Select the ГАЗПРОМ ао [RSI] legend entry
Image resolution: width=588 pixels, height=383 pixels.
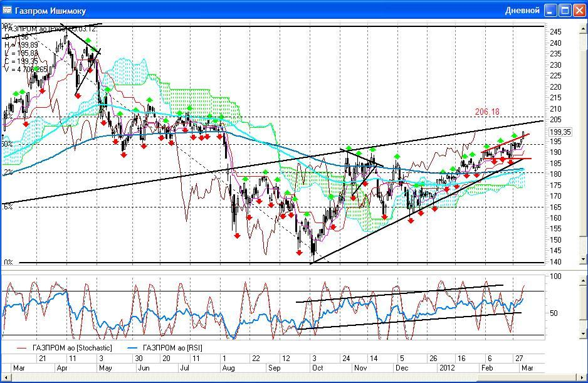[172, 348]
